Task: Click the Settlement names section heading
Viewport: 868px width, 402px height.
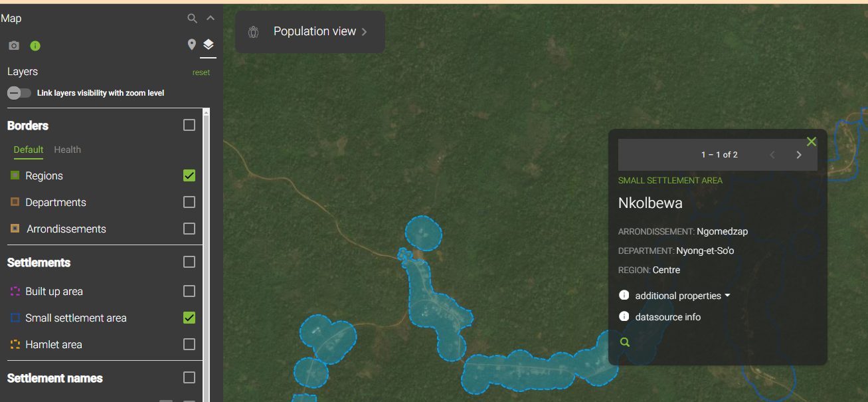Action: [x=55, y=378]
